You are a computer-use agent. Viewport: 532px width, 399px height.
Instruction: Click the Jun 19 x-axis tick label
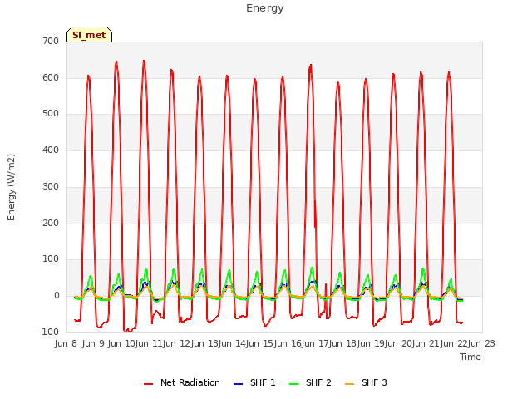(371, 343)
